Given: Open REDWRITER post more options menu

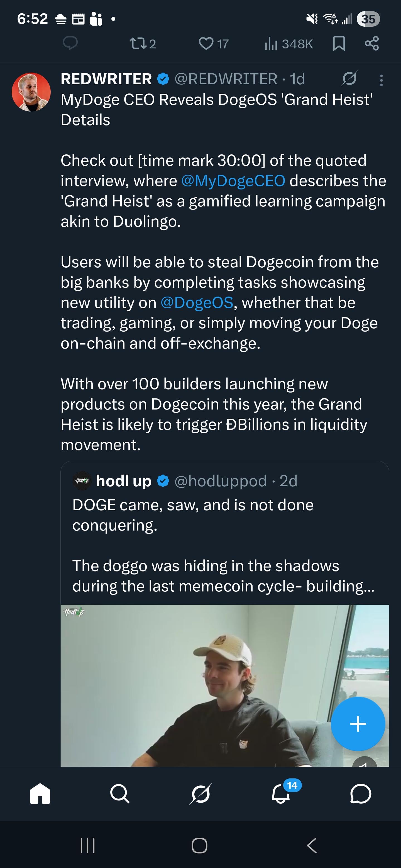Looking at the screenshot, I should point(382,80).
